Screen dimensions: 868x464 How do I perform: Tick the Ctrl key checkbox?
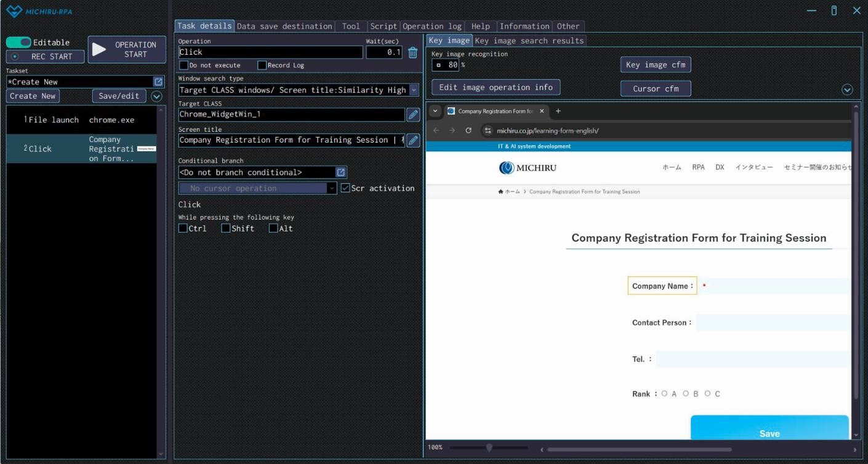183,228
